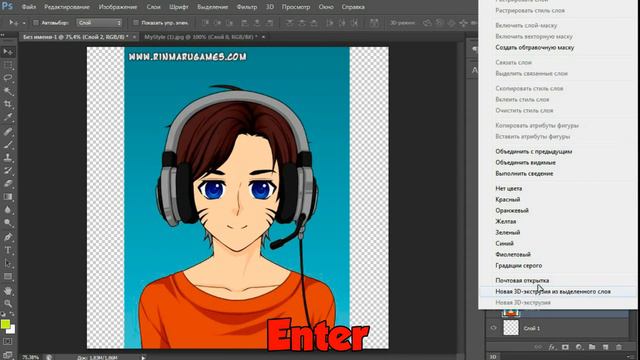This screenshot has height=360, width=640.
Task: Click Auto-Align Layers icon in options bar
Action: pyautogui.click(x=374, y=23)
